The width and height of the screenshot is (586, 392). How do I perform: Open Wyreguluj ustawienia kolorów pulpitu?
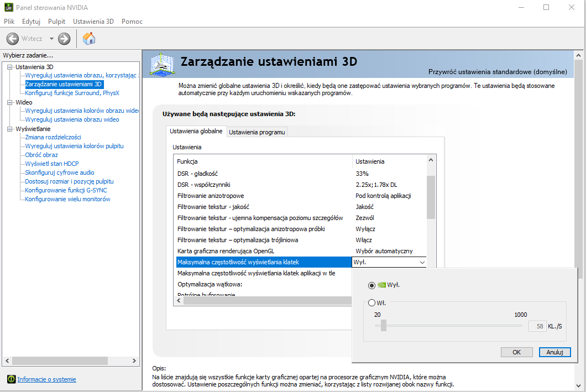click(x=75, y=146)
